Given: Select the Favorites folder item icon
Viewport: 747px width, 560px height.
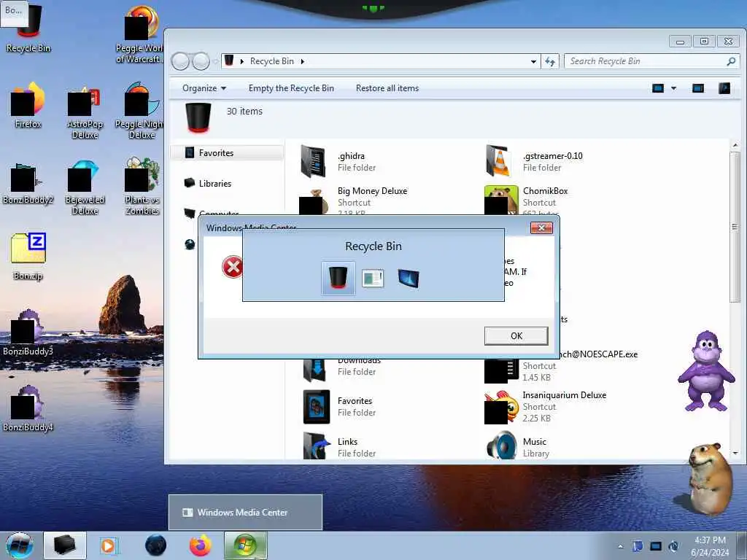Looking at the screenshot, I should point(317,407).
